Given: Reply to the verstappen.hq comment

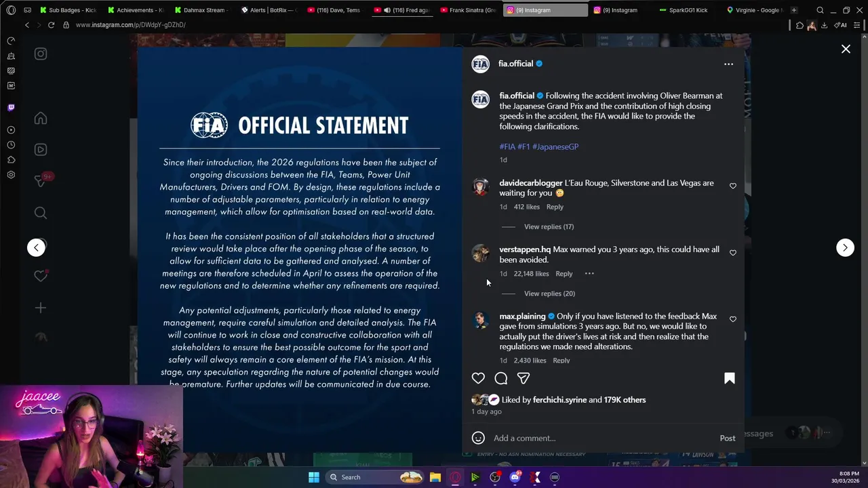Looking at the screenshot, I should pos(564,274).
